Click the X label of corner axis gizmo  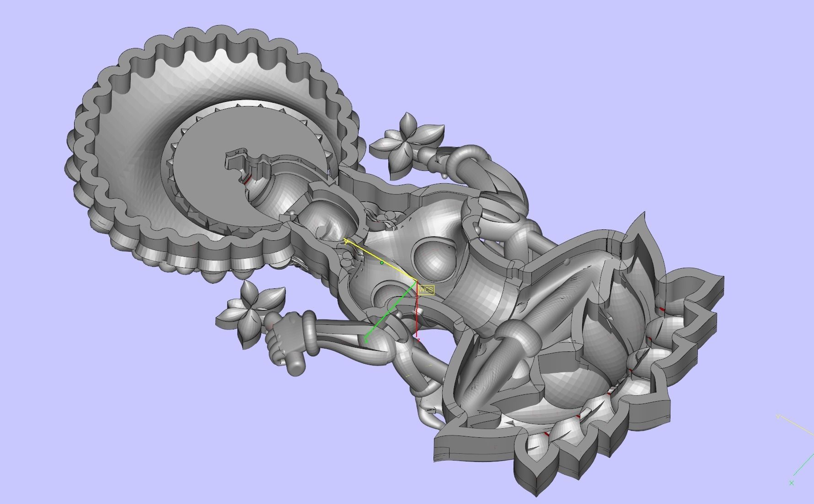[x=791, y=483]
